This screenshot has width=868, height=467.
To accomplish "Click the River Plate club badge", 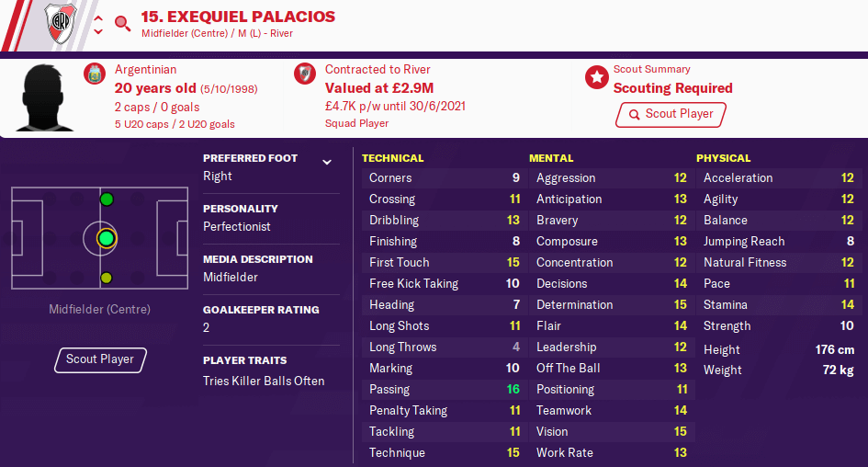I will pos(61,24).
